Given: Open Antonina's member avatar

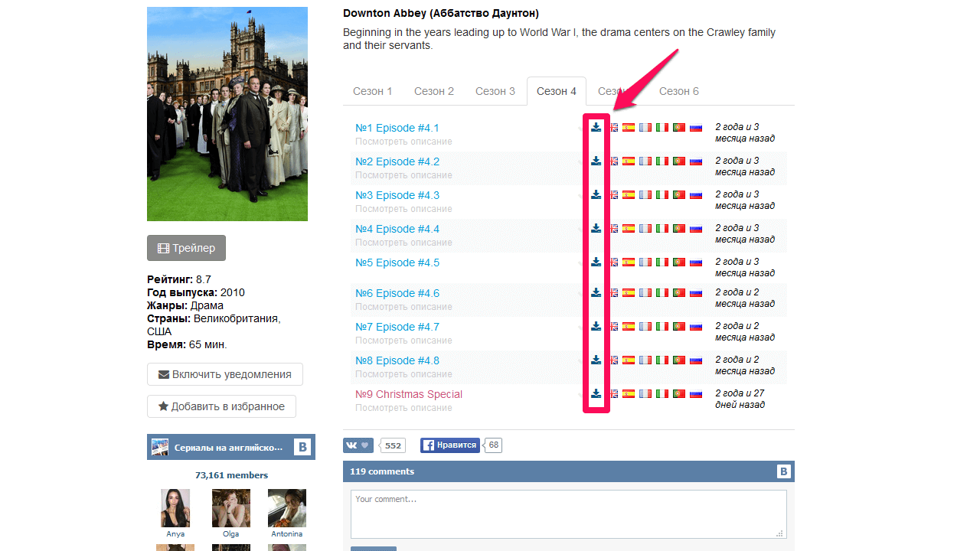Looking at the screenshot, I should 287,508.
